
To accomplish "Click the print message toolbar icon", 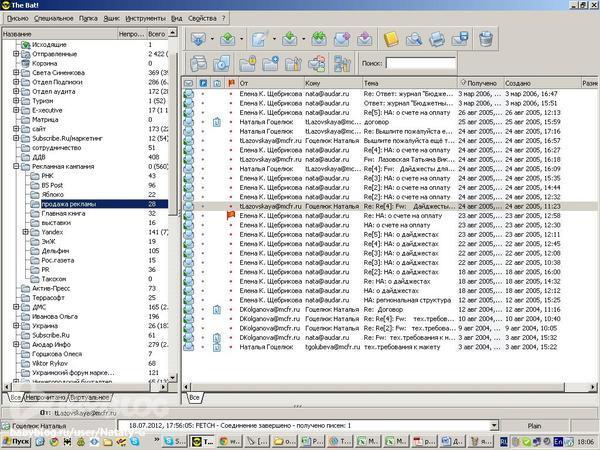I will pos(437,39).
